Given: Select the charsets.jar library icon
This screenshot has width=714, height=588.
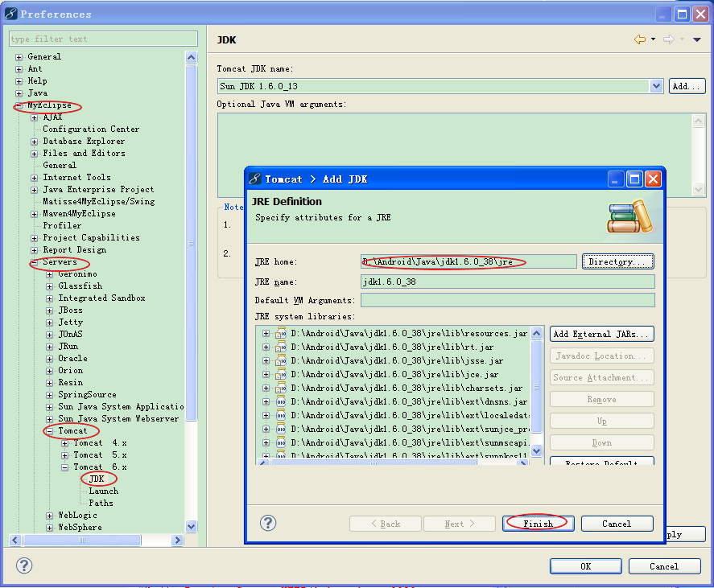Looking at the screenshot, I should [x=280, y=388].
